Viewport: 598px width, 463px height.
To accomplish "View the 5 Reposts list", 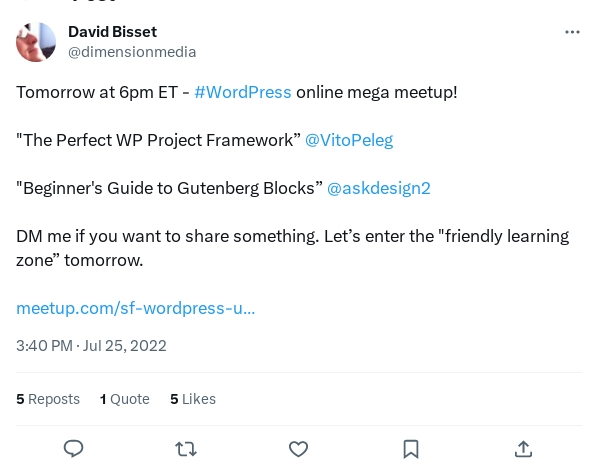I will pos(48,399).
